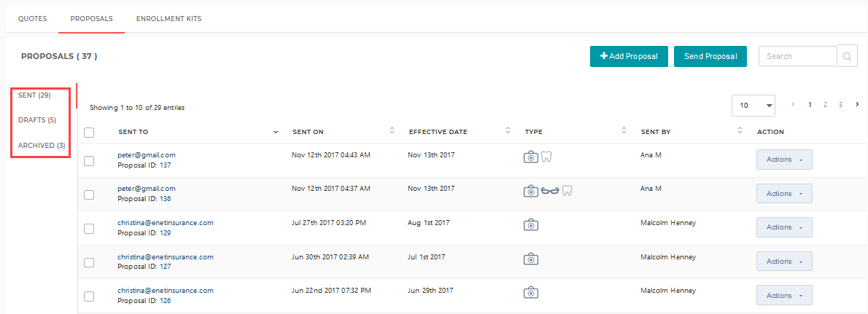Open the entries-per-page dropdown showing 10
Image resolution: width=868 pixels, height=314 pixels.
(x=753, y=105)
